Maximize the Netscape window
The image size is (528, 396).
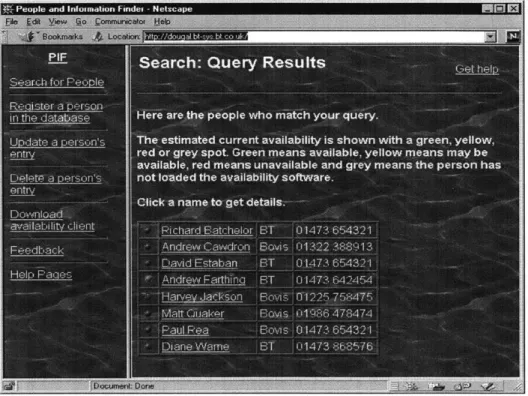500,8
